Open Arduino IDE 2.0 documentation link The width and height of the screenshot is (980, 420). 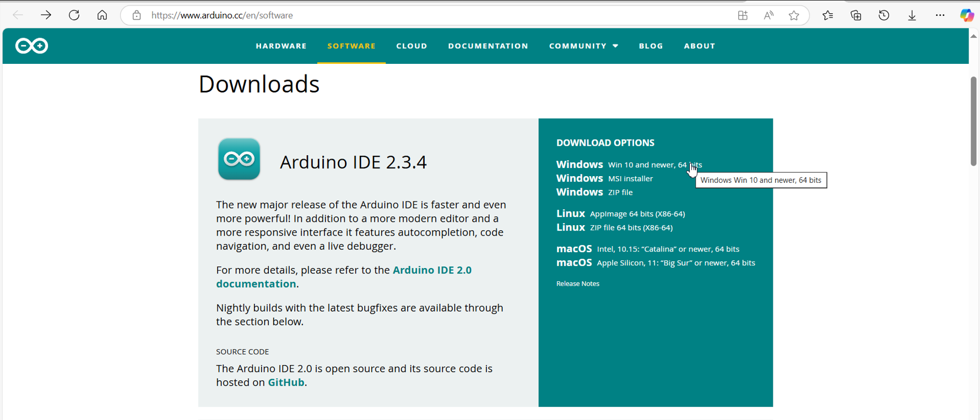pos(344,277)
